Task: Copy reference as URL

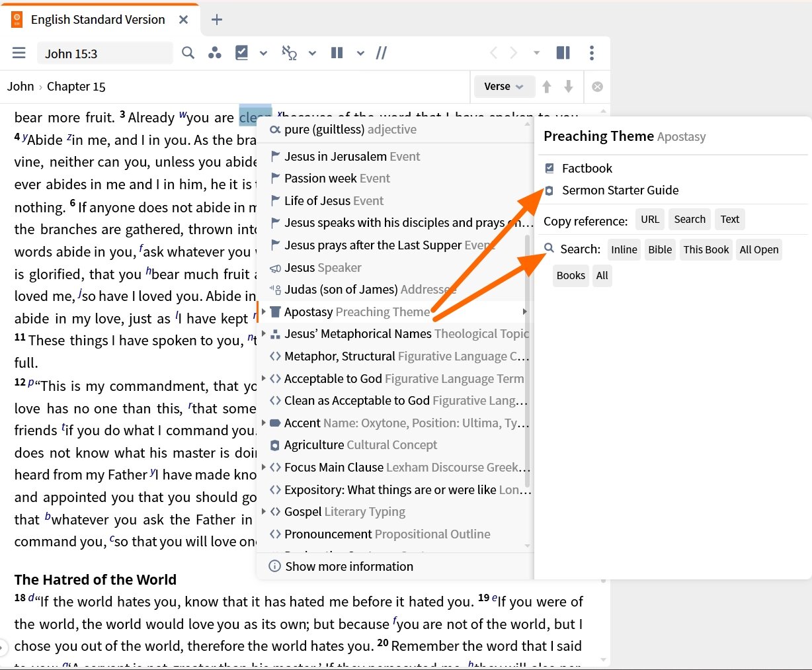Action: pos(650,220)
